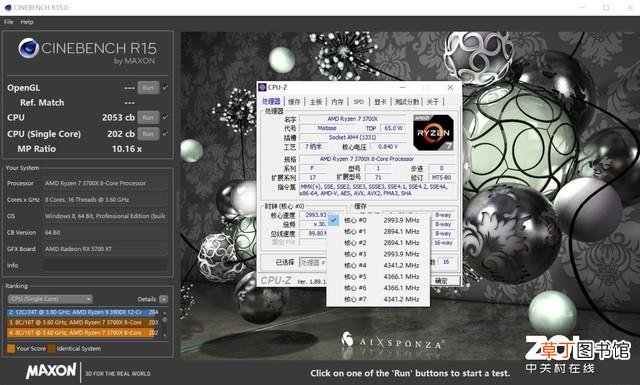Toggle the CPU test checkbox
The height and width of the screenshot is (385, 640).
point(165,117)
